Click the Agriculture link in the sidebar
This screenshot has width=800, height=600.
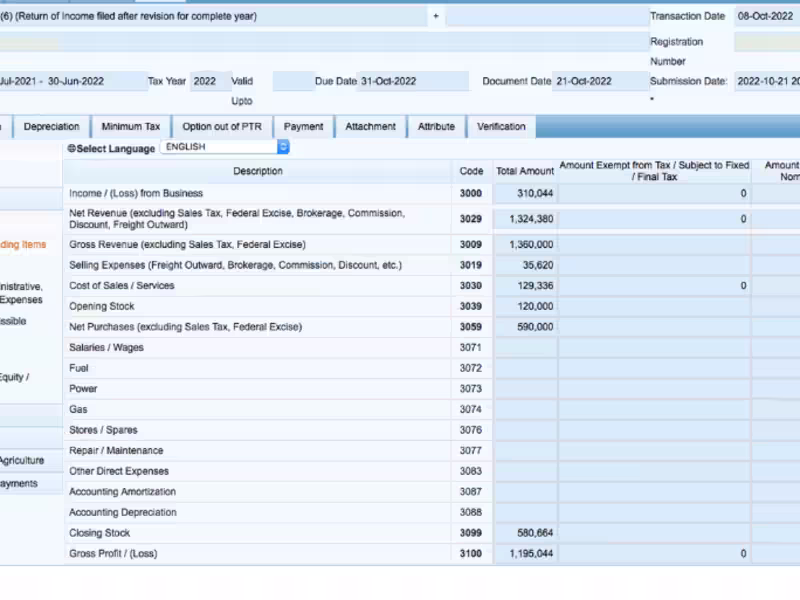coord(22,460)
